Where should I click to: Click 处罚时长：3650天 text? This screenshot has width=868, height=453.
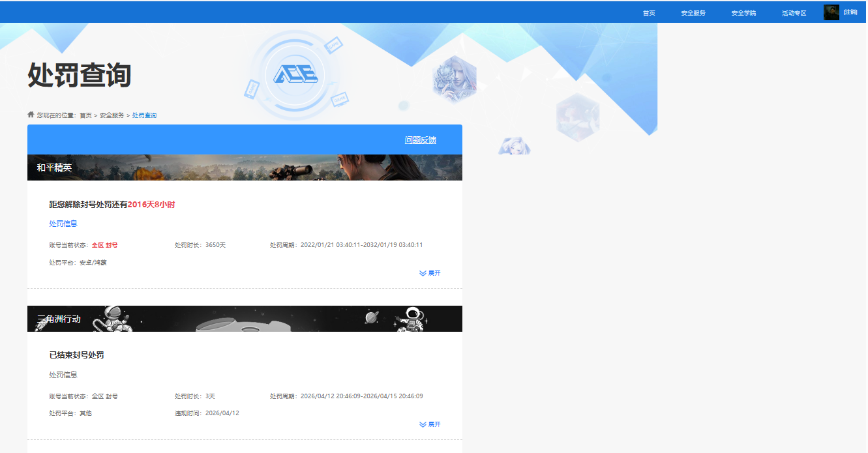[200, 245]
